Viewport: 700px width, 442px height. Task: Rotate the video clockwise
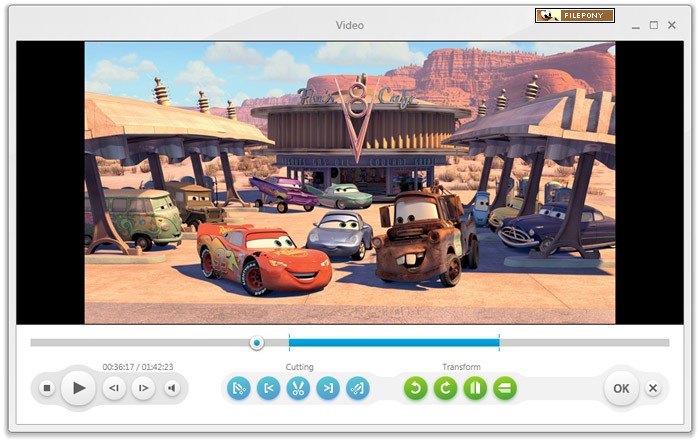click(x=446, y=388)
